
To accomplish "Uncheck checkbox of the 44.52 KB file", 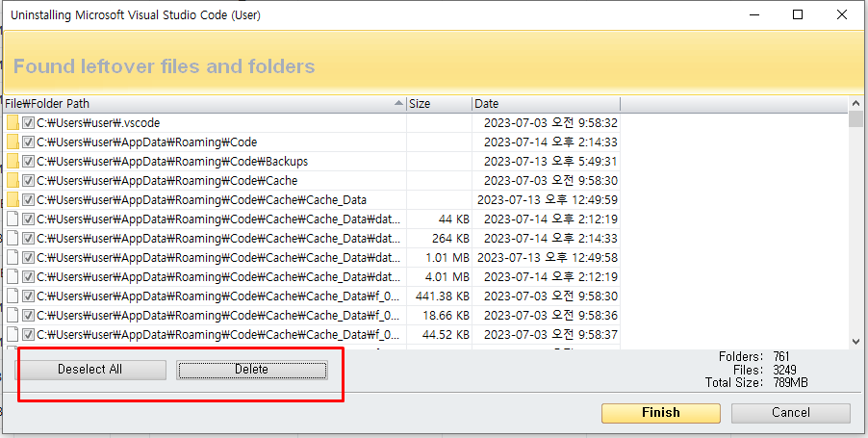I will [28, 334].
